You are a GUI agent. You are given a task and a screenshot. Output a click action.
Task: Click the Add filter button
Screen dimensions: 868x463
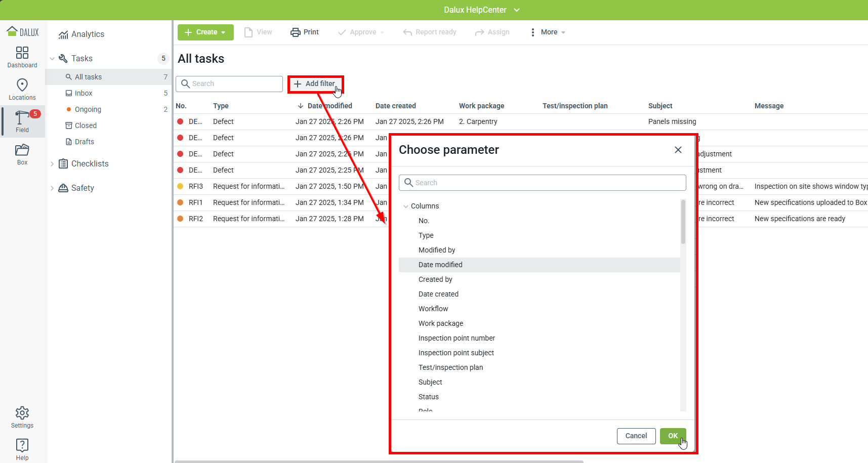coord(315,83)
